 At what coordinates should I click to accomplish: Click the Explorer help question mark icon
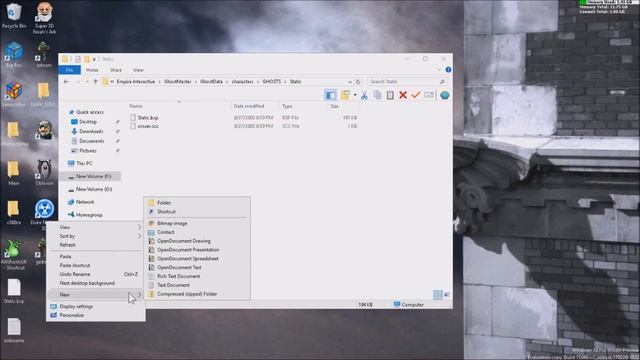point(448,70)
